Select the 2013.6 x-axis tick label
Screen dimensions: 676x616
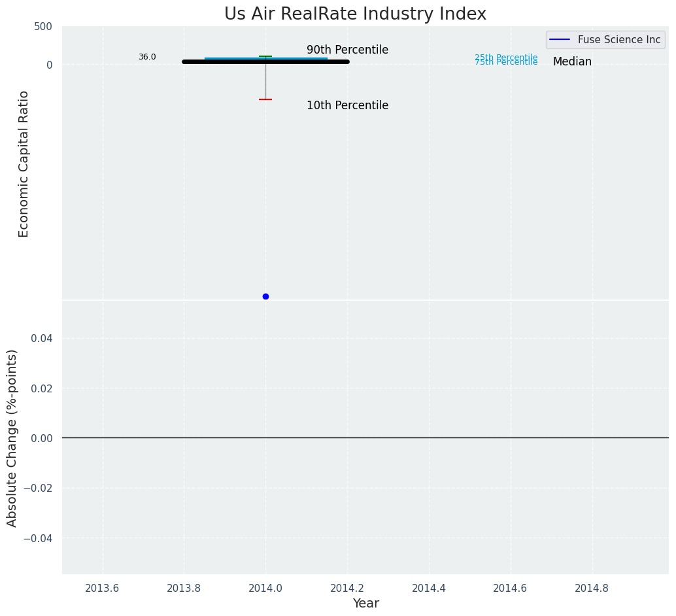pos(103,588)
